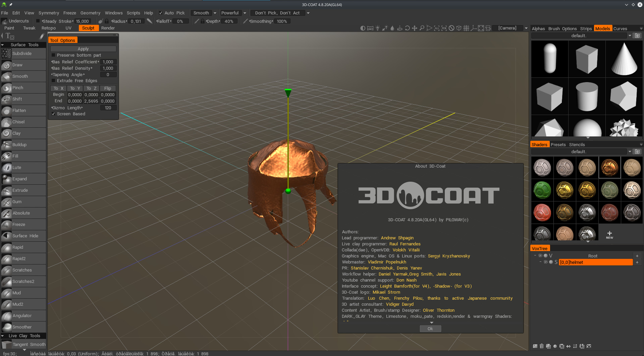644x356 pixels.
Task: Toggle visibility eye of Root layer
Action: tap(540, 256)
